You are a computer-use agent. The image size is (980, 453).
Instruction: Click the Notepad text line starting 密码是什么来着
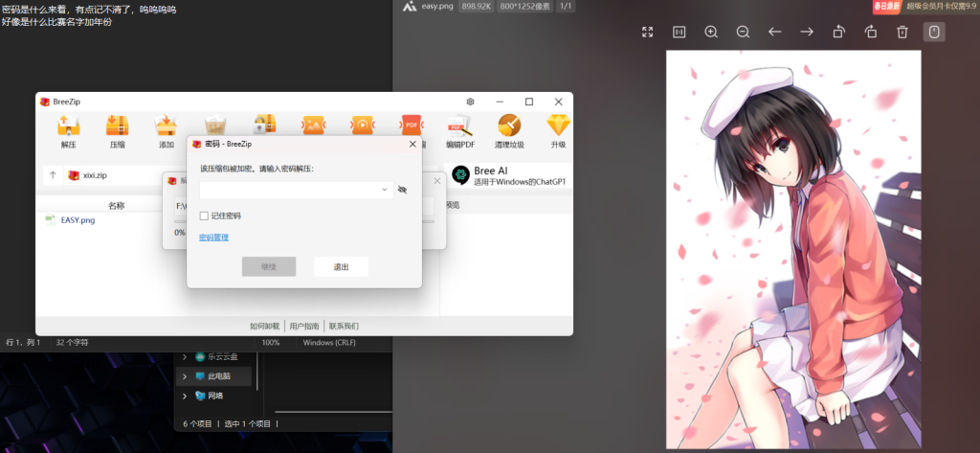[x=89, y=10]
